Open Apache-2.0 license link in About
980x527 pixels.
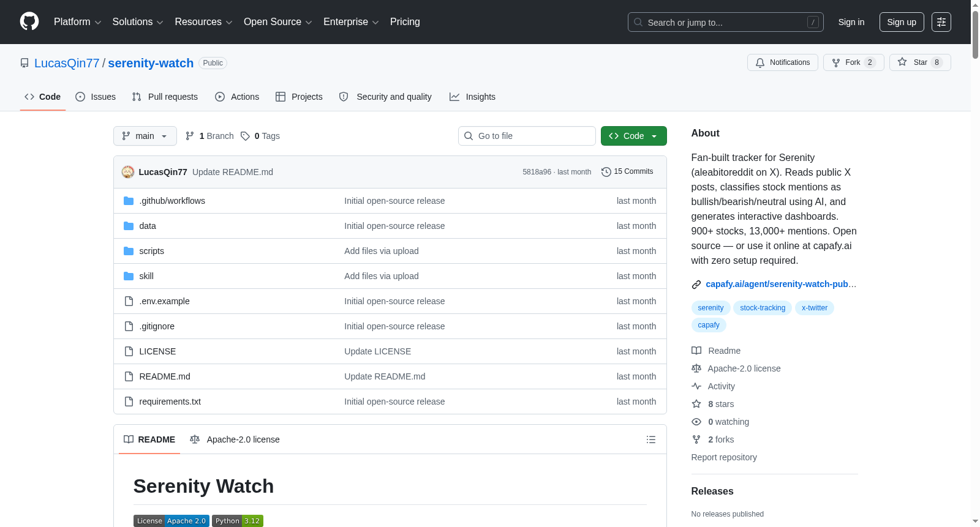[x=736, y=368]
